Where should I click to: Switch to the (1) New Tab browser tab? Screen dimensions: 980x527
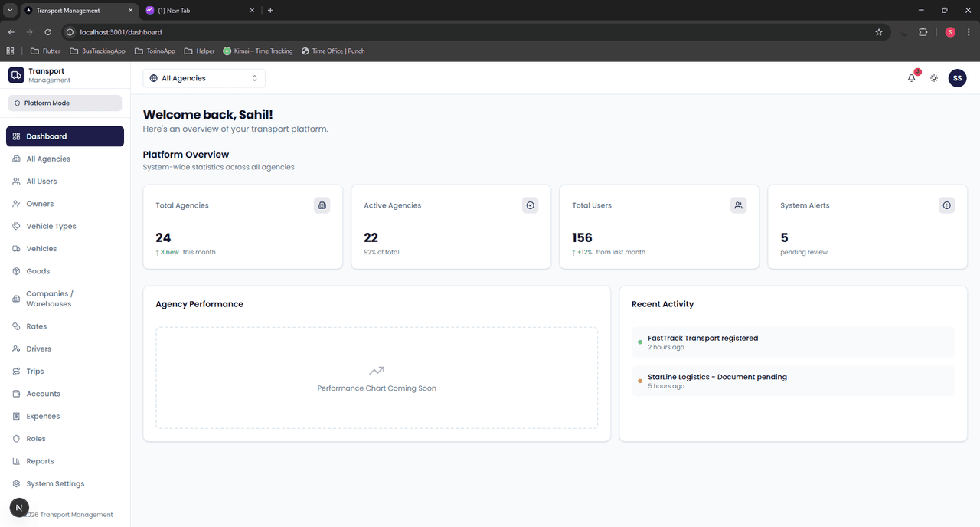[199, 11]
